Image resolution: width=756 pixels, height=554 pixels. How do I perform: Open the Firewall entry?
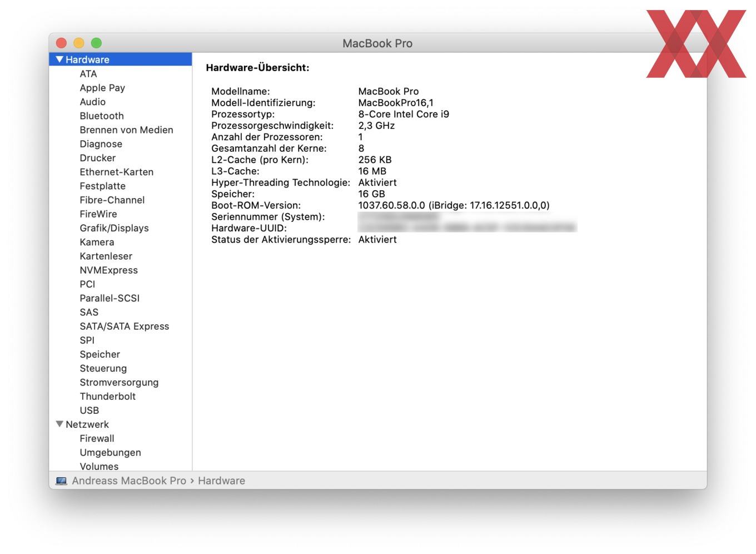(x=97, y=438)
